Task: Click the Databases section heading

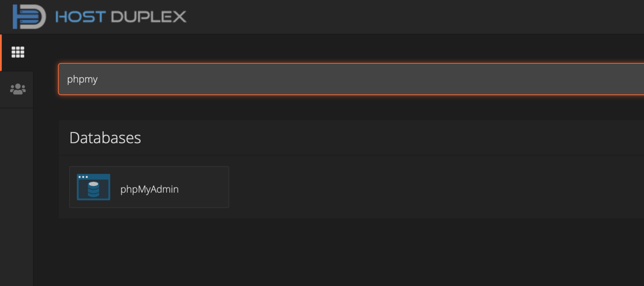Action: tap(105, 138)
